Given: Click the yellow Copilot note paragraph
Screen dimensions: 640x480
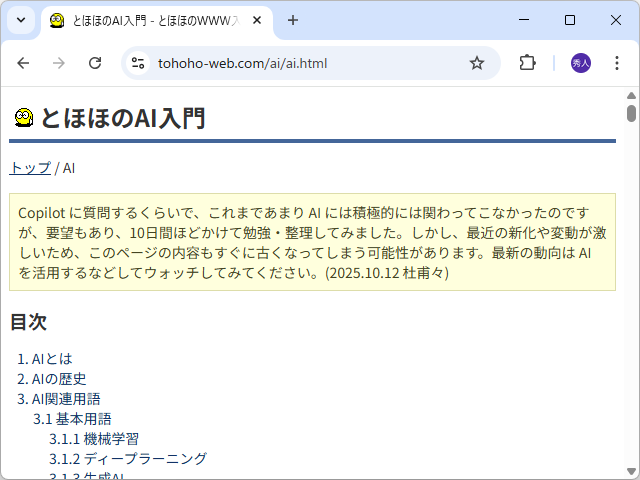Looking at the screenshot, I should point(312,242).
